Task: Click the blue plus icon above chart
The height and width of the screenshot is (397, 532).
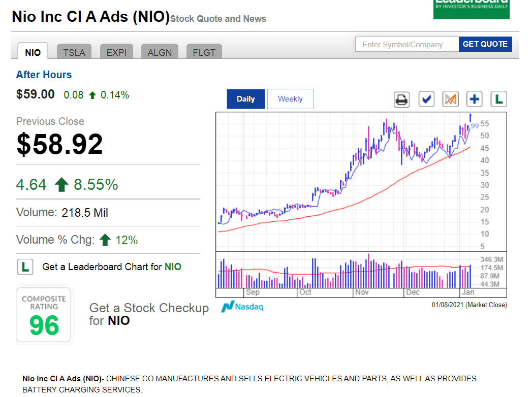Action: tap(474, 100)
